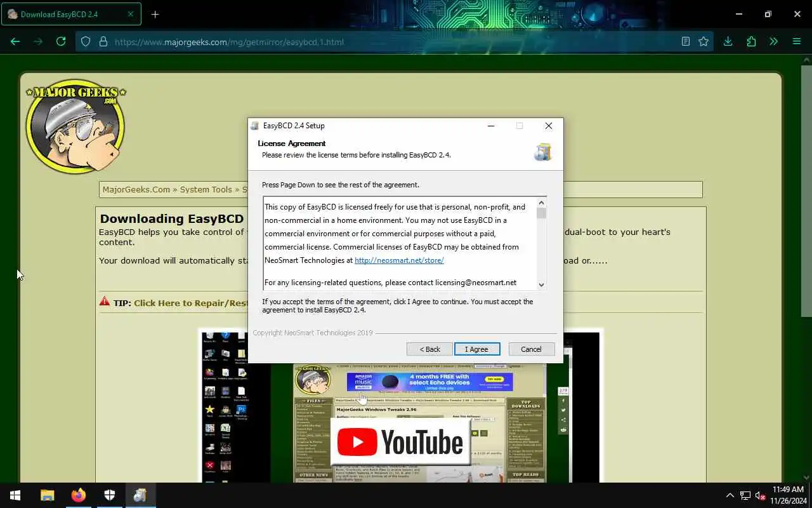Minimize the EasyBCD Setup dialog

point(490,126)
